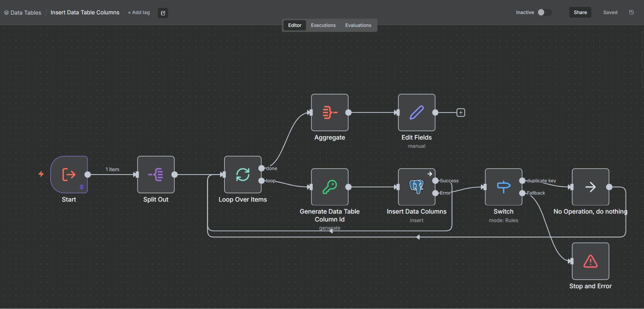The height and width of the screenshot is (309, 644).
Task: Click the Edit Fields pencil node
Action: click(x=416, y=113)
